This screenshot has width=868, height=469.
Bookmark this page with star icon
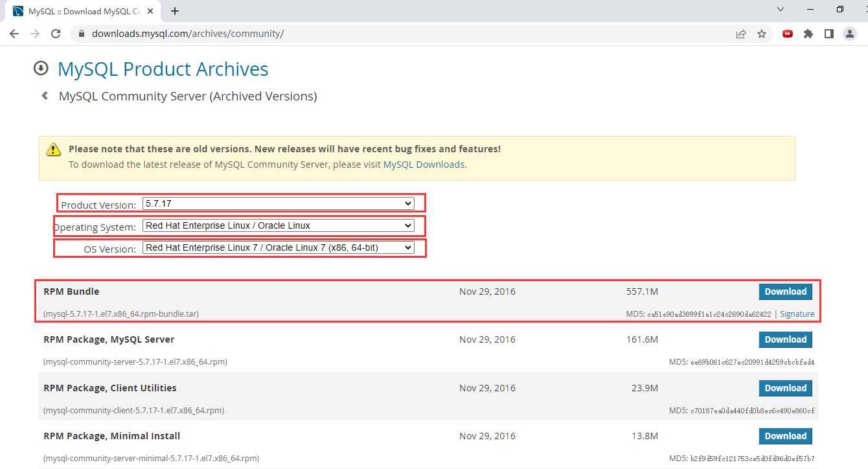click(x=762, y=34)
